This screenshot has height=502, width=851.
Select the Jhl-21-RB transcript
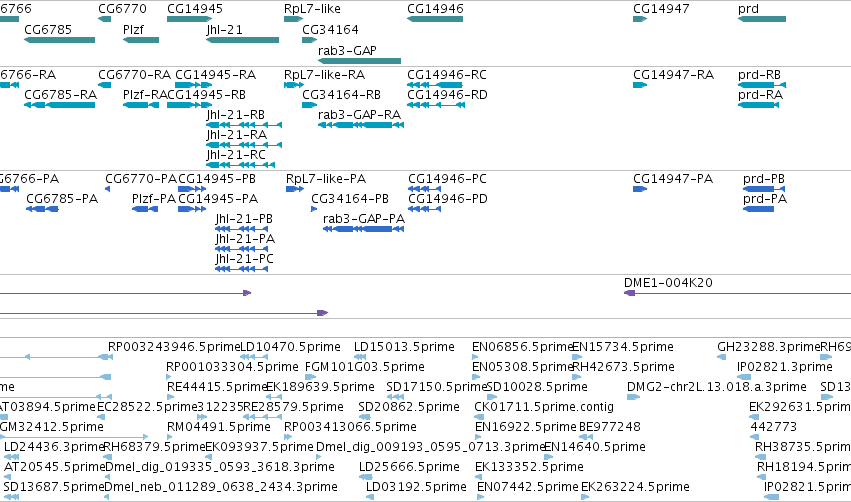[244, 125]
